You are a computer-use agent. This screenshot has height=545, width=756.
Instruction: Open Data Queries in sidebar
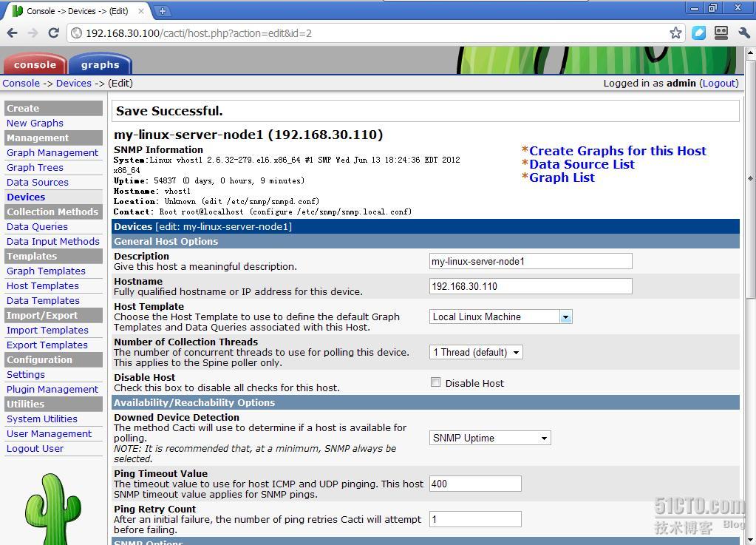pyautogui.click(x=37, y=227)
